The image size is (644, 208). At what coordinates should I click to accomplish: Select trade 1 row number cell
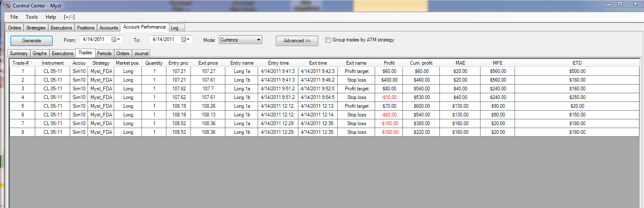tap(22, 71)
